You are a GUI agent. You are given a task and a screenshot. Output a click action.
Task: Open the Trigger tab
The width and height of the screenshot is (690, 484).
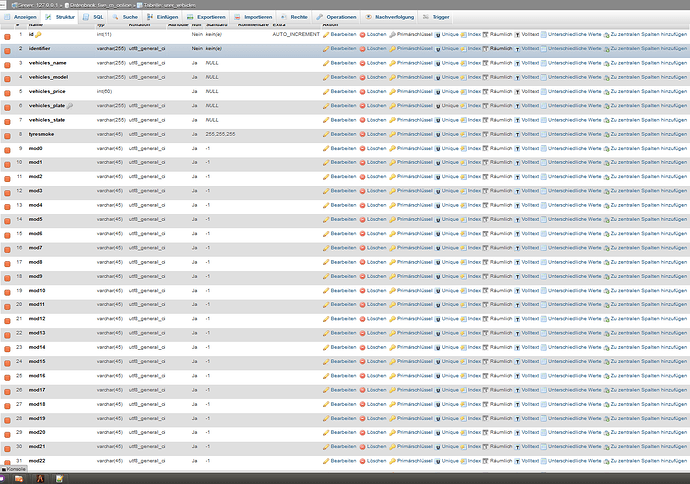(x=437, y=17)
